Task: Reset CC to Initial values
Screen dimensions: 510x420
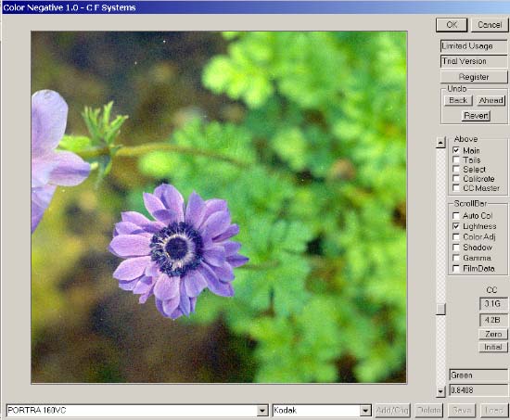Action: click(493, 347)
